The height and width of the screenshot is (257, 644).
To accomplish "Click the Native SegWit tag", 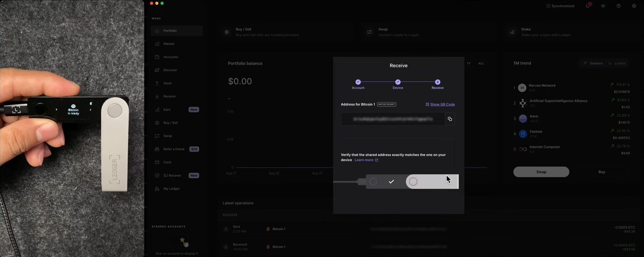I will tap(386, 104).
